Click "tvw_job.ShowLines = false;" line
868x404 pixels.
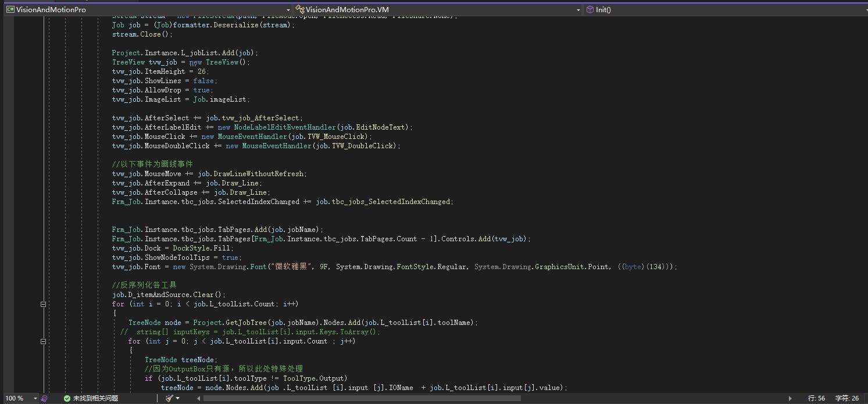[x=165, y=81]
